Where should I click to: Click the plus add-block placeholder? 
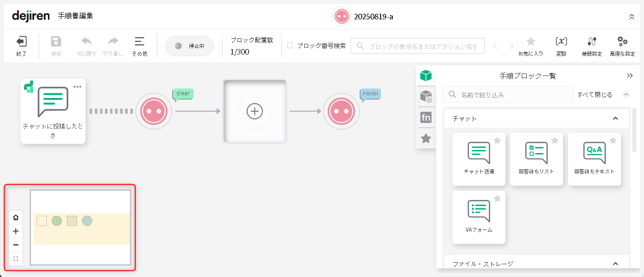click(254, 111)
